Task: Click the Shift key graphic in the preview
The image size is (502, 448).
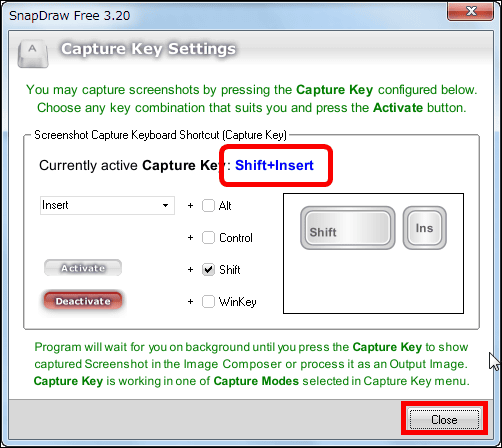Action: coord(348,228)
